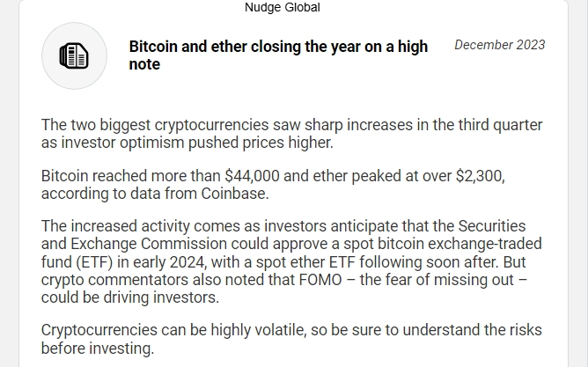Image resolution: width=588 pixels, height=367 pixels.
Task: Click the before investing closing line
Action: tap(98, 349)
